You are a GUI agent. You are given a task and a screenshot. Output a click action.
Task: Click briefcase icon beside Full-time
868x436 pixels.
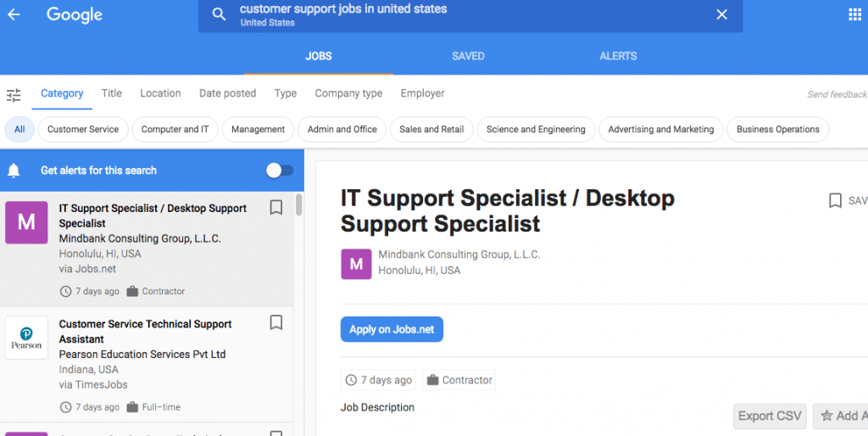131,406
